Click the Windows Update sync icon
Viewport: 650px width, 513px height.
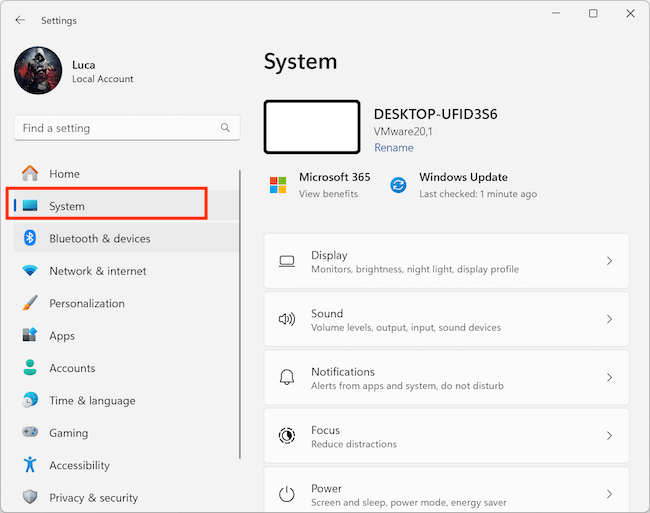click(398, 185)
